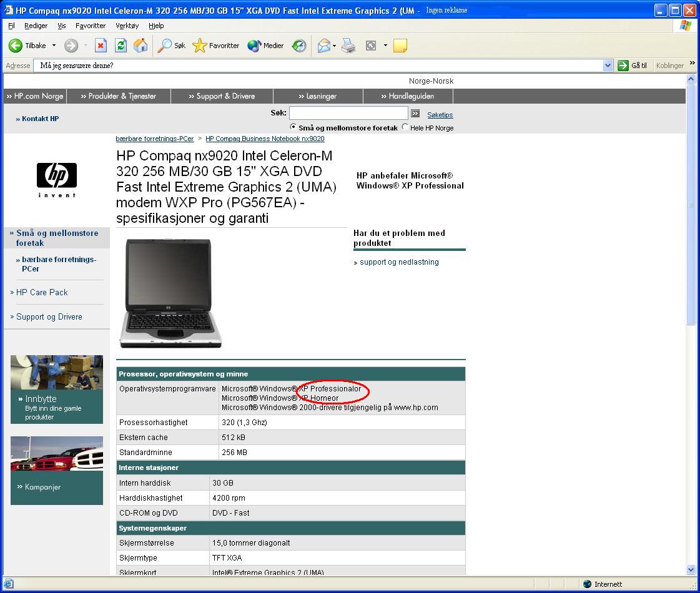
Task: Open the Søketips link
Action: [440, 115]
